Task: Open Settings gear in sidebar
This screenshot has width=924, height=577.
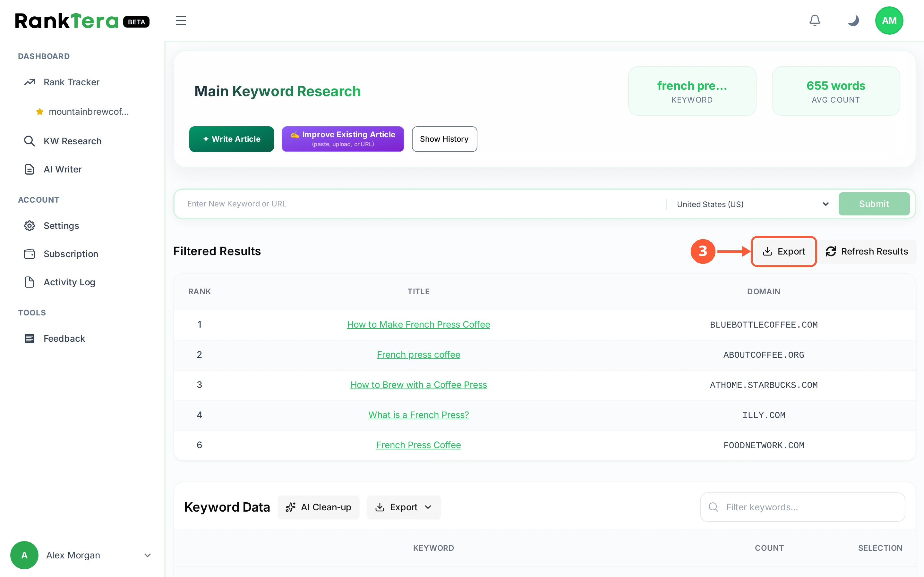Action: pos(30,226)
